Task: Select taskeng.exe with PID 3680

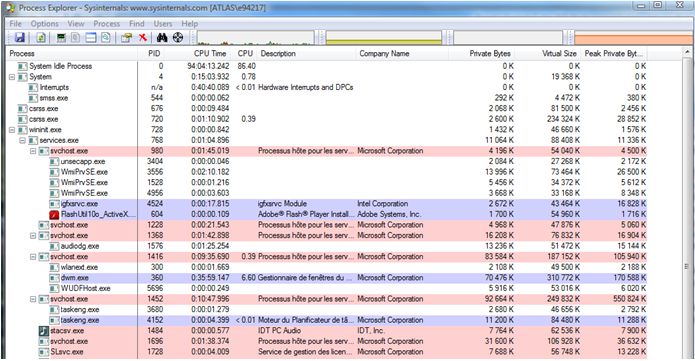Action: [326, 310]
